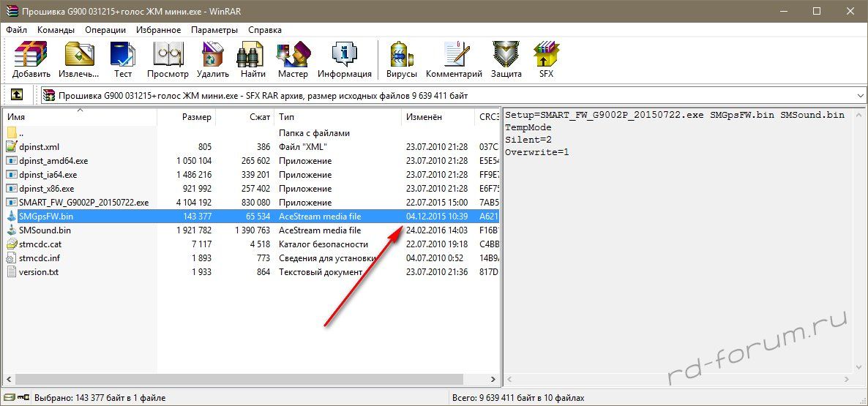The height and width of the screenshot is (406, 868).
Task: Scan archive with Вирусы tool
Action: coord(402,60)
